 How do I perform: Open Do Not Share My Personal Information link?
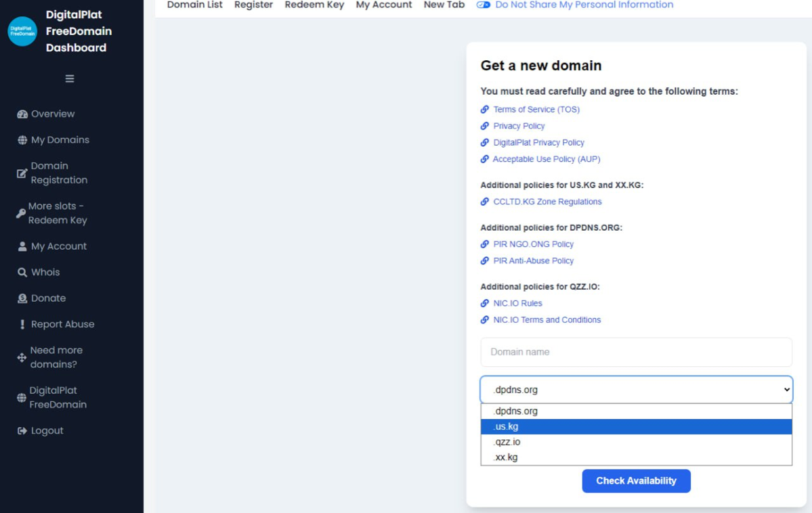coord(584,5)
